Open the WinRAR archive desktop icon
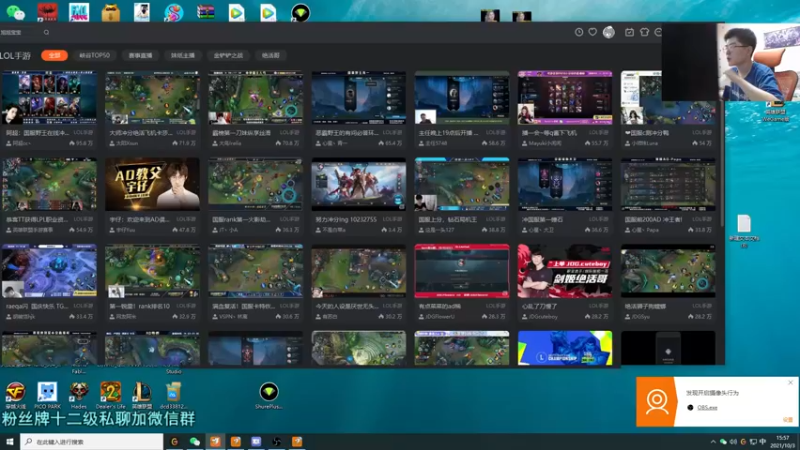The image size is (800, 450). pyautogui.click(x=206, y=13)
